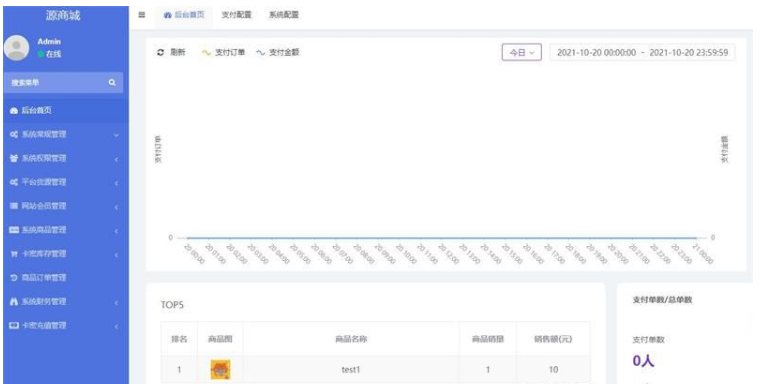Switch to the 支付配置 tab
Image resolution: width=766 pixels, height=384 pixels.
click(x=236, y=15)
